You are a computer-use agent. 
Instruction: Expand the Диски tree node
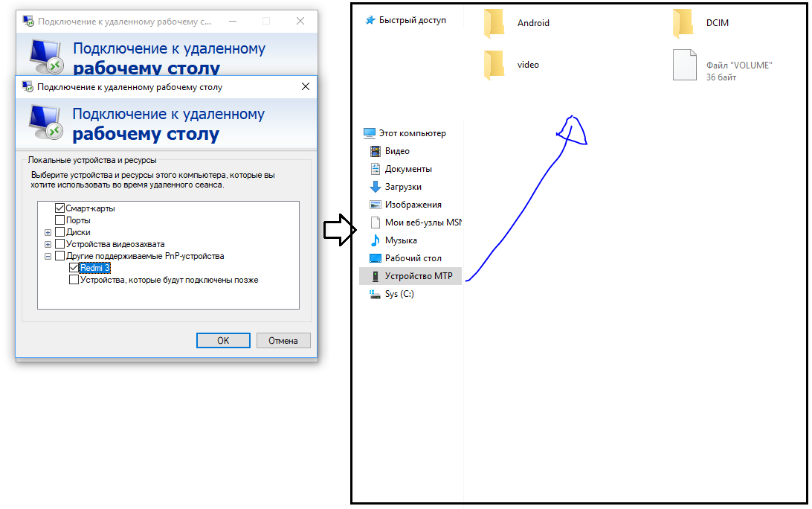(x=48, y=232)
